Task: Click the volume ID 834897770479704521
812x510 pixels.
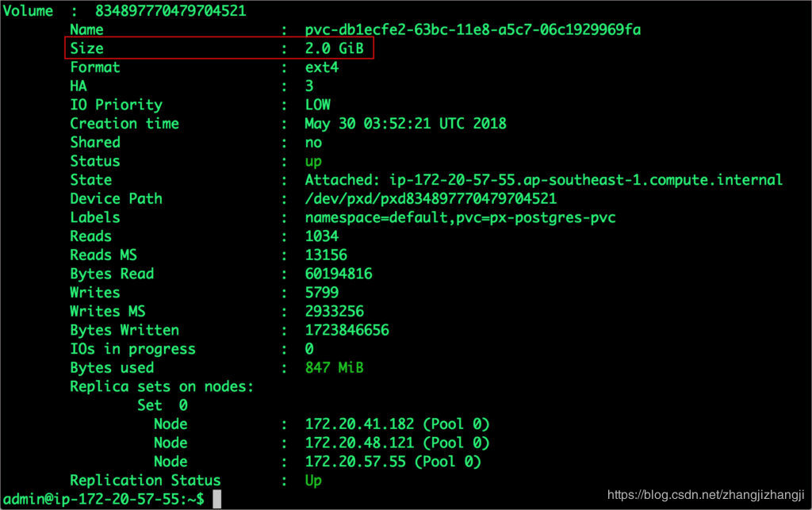Action: [x=170, y=10]
